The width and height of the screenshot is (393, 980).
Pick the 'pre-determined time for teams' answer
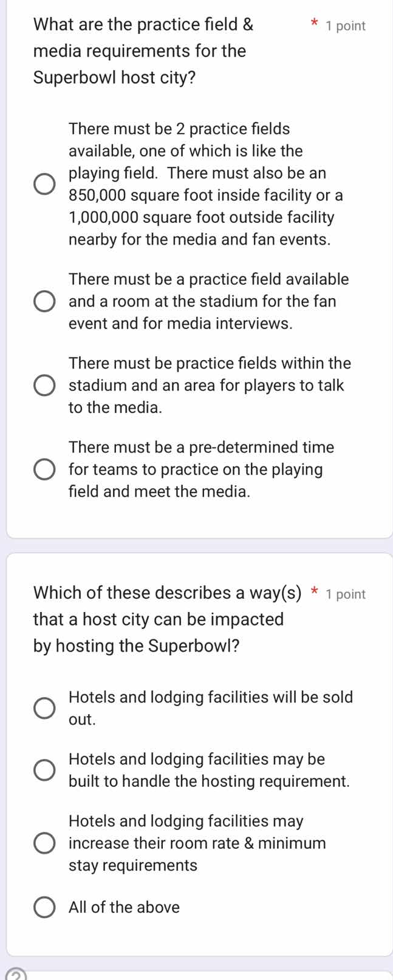point(43,469)
